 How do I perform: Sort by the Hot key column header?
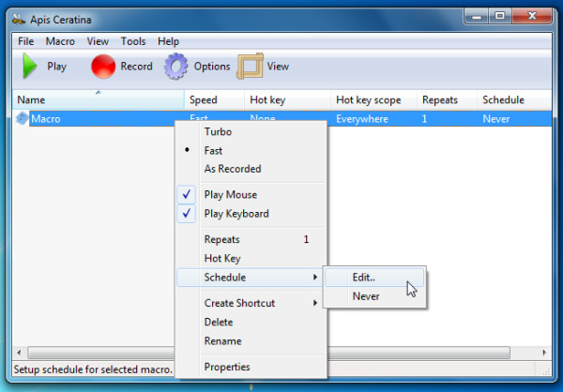coord(287,99)
